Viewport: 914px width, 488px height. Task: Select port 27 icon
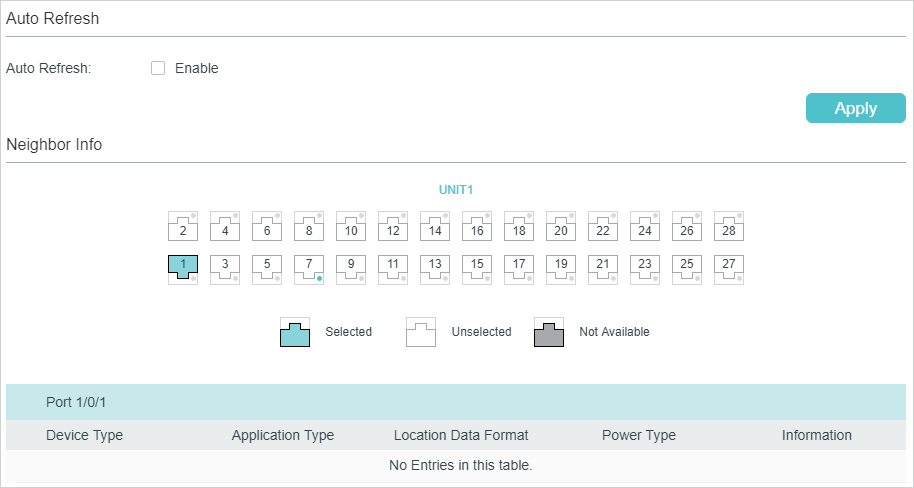(x=729, y=269)
